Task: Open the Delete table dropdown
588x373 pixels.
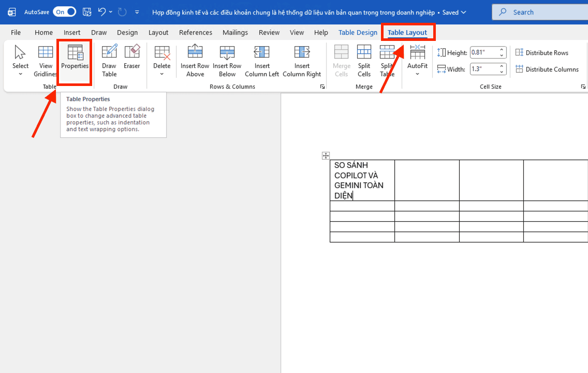Action: [x=161, y=61]
